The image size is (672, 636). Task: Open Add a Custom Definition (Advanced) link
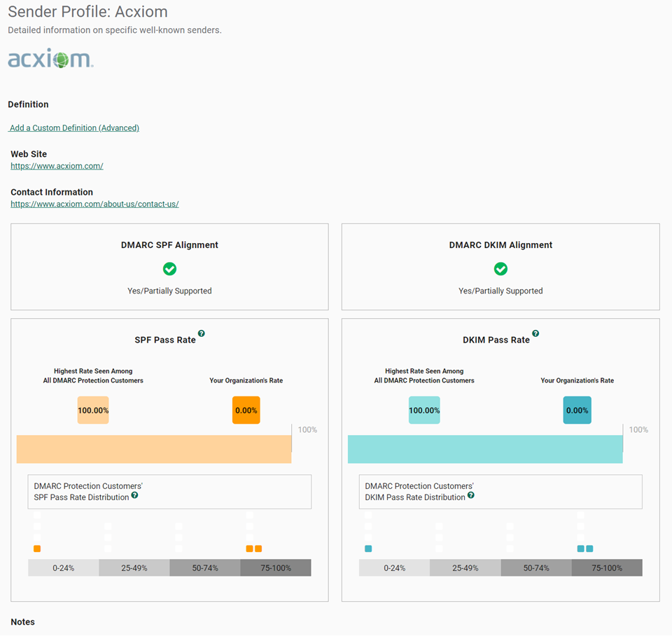(74, 128)
